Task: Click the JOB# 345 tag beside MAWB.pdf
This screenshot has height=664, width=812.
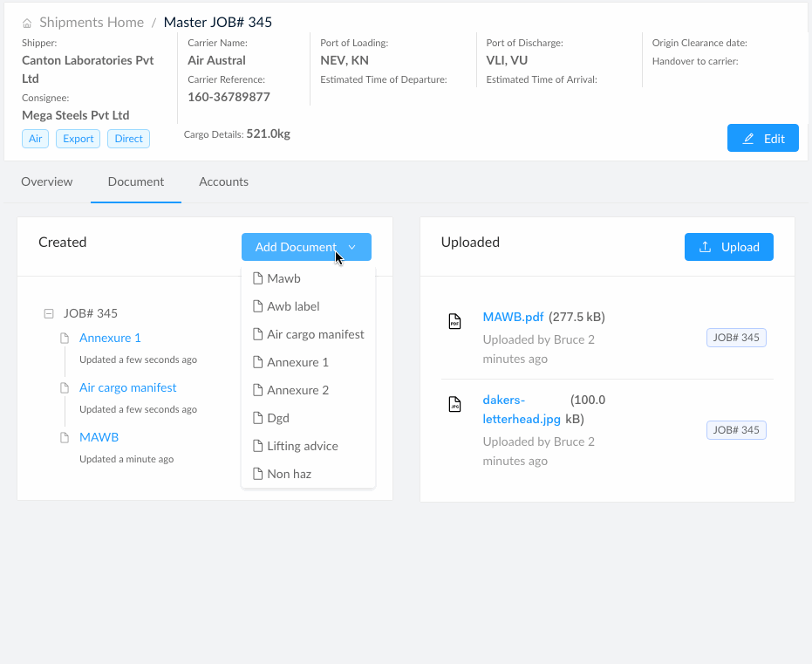Action: tap(735, 338)
